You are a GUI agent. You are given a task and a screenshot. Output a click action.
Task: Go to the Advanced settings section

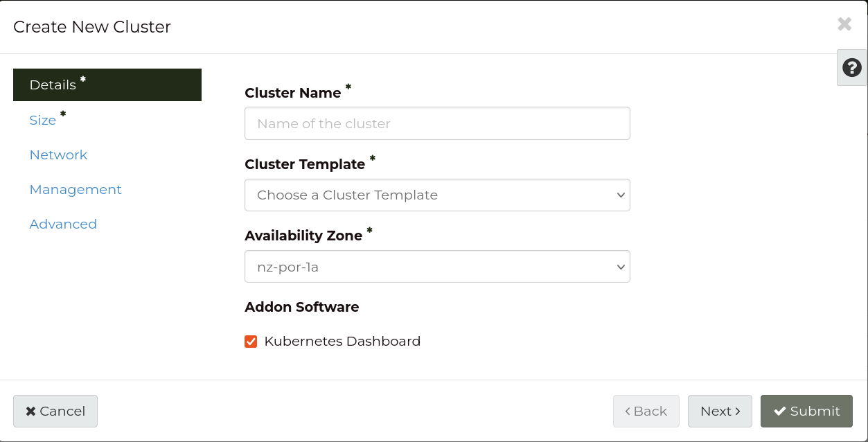(x=63, y=224)
